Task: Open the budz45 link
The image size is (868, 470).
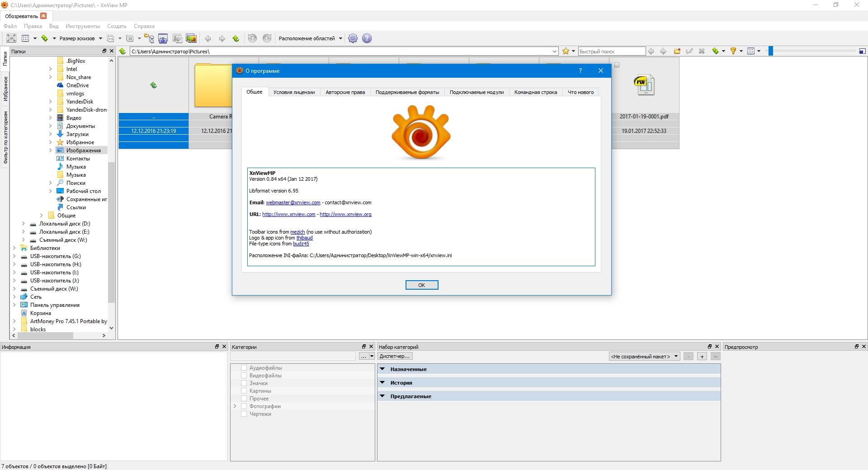Action: click(x=301, y=244)
